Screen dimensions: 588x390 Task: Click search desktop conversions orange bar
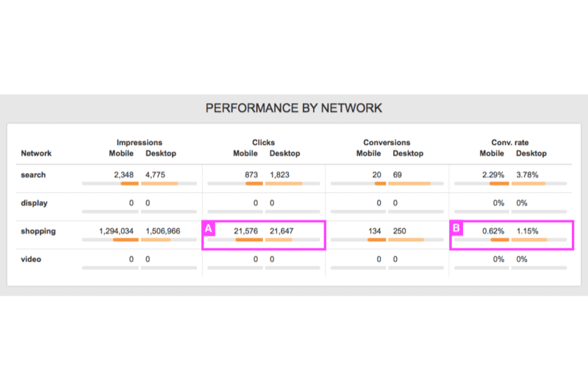tap(409, 183)
